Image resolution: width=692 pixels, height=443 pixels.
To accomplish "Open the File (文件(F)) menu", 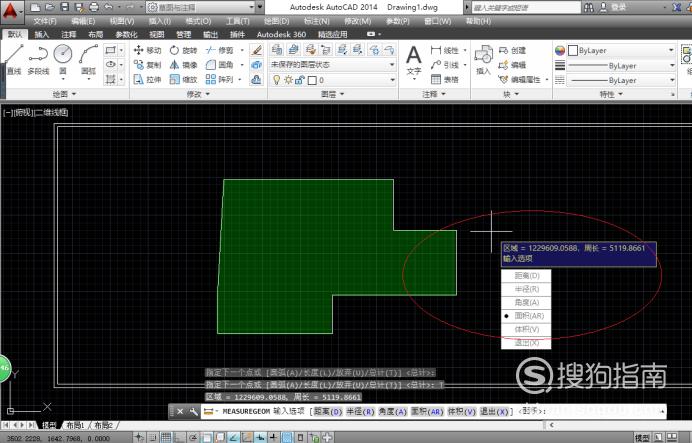I will pyautogui.click(x=45, y=21).
